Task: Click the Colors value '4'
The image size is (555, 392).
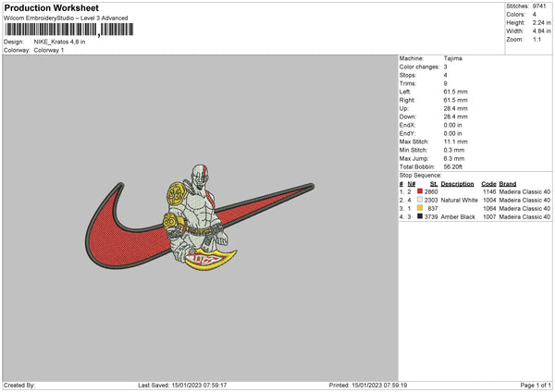Action: [534, 15]
